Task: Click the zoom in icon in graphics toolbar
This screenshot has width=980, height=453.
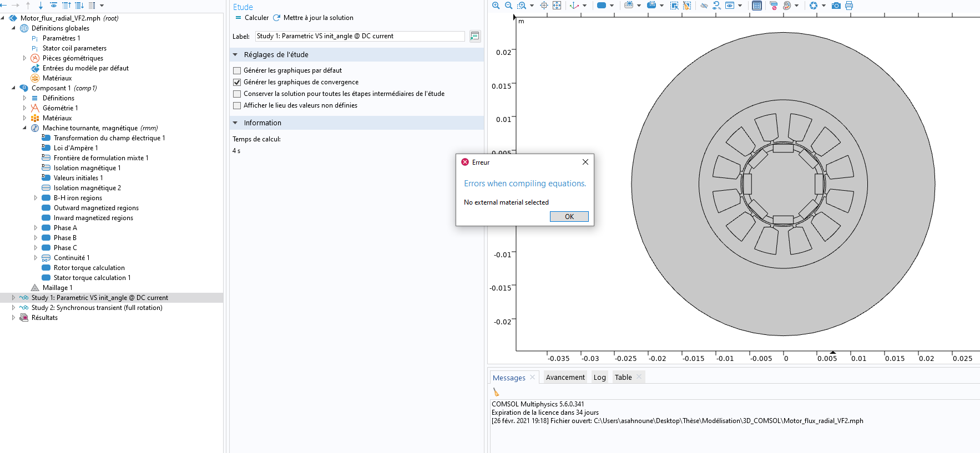Action: [x=496, y=6]
